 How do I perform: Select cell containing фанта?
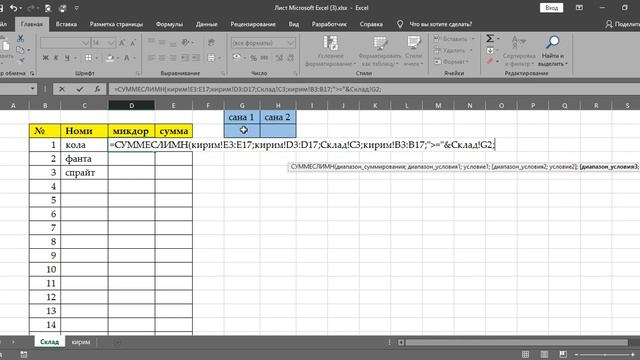tap(84, 158)
